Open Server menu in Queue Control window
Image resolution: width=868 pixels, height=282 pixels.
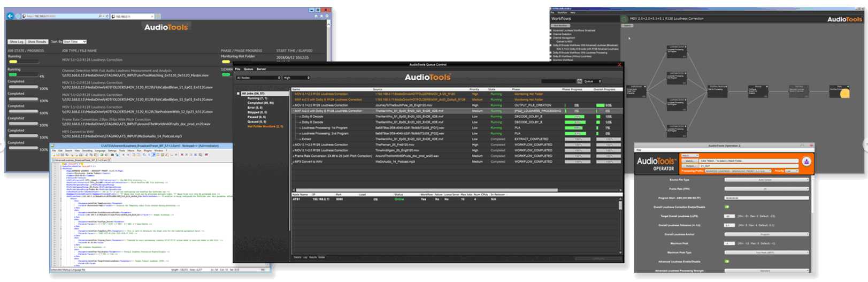(262, 69)
